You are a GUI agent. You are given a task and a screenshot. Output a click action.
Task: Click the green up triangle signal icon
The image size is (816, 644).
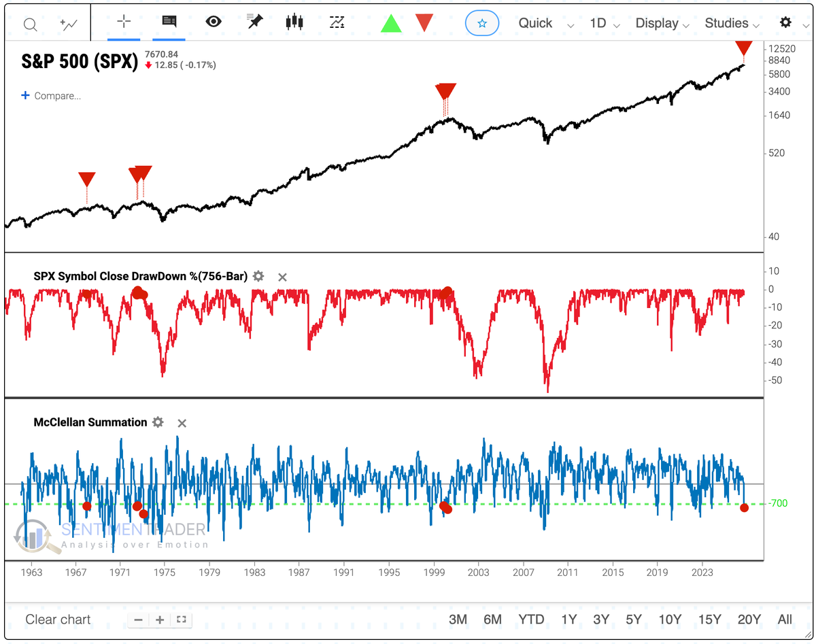tap(391, 23)
